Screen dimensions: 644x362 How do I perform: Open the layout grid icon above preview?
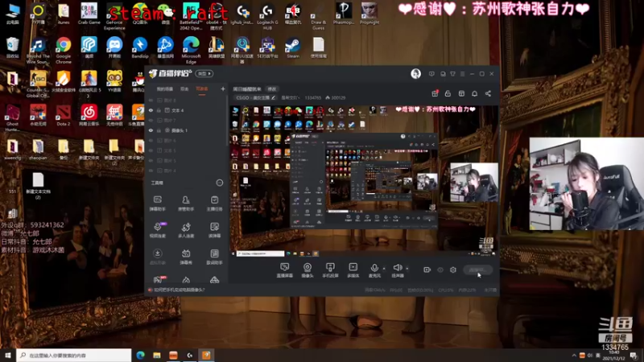pyautogui.click(x=461, y=93)
